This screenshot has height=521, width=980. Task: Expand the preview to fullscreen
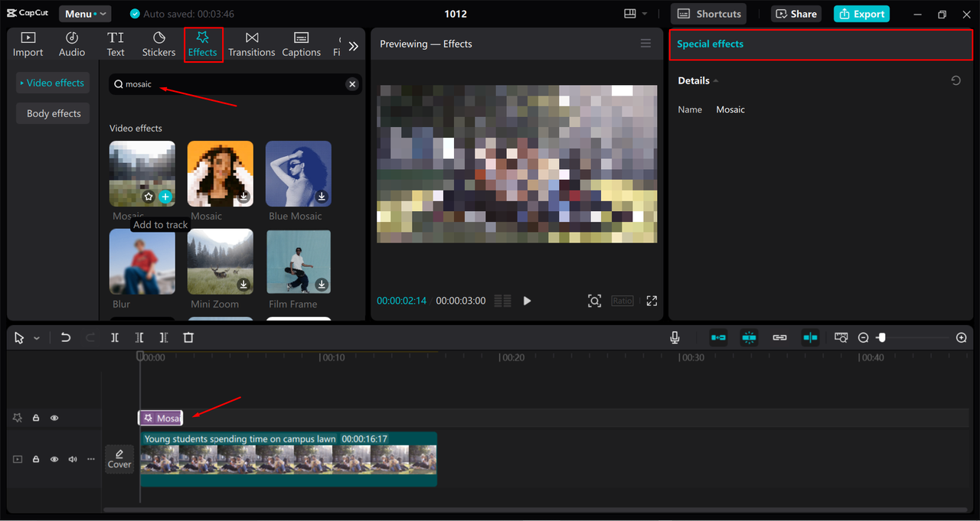coord(652,301)
